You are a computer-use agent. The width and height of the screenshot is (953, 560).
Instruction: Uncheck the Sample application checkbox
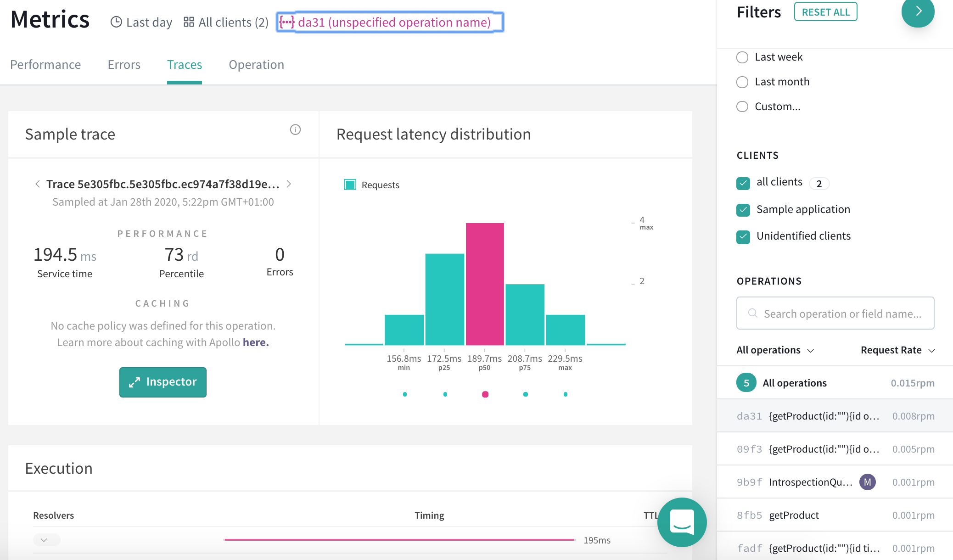(743, 210)
